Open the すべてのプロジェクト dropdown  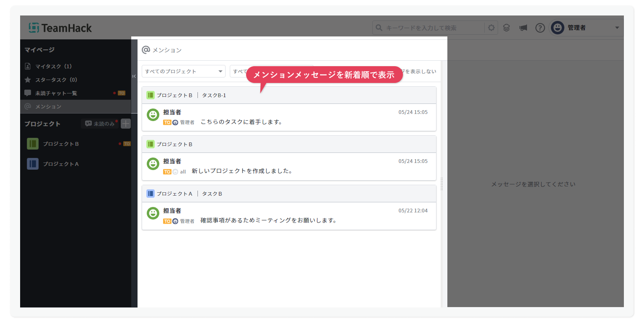coord(183,71)
